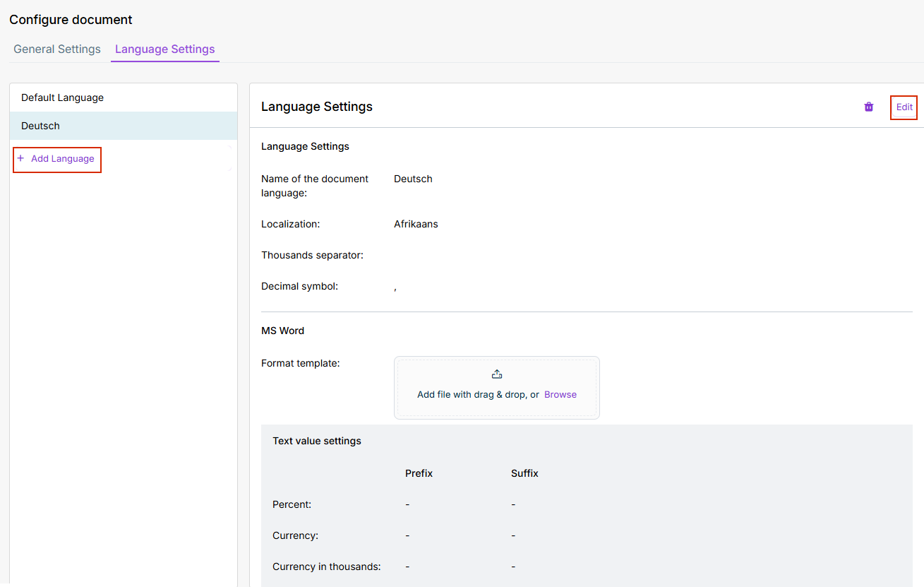
Task: Click the Currency in thousands label
Action: pos(327,567)
